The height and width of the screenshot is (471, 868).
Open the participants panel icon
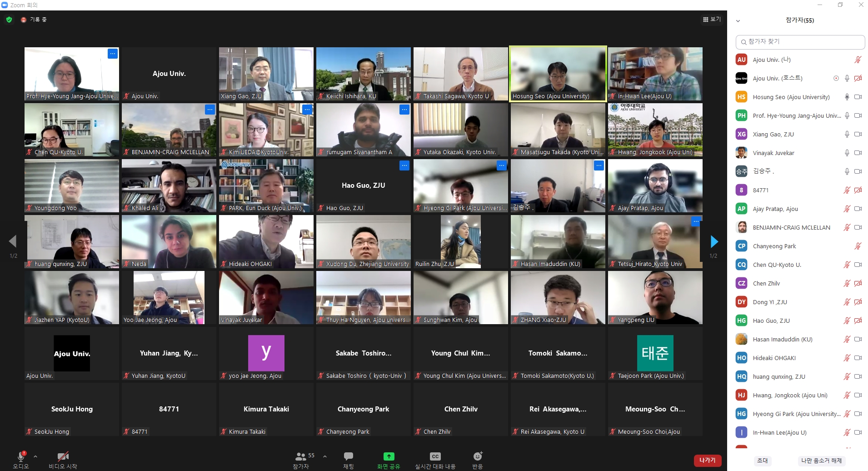pyautogui.click(x=301, y=456)
